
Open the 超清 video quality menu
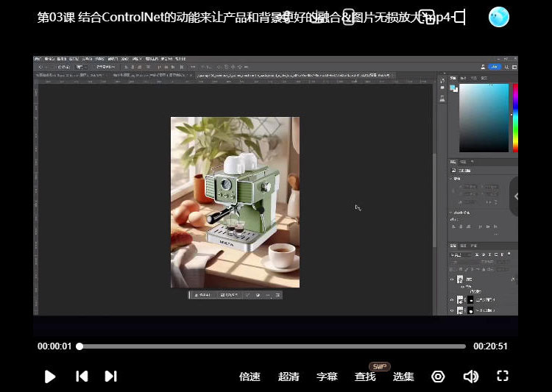289,377
